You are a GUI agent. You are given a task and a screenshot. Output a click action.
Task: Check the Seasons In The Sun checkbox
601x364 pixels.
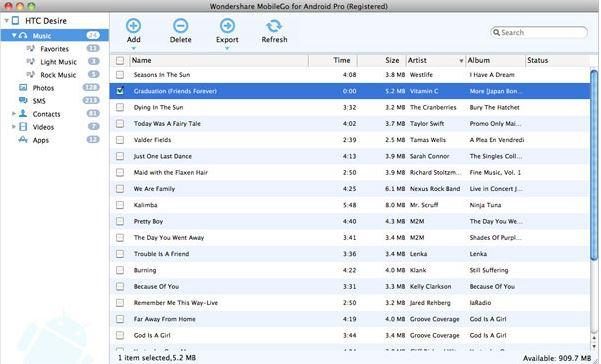(120, 75)
